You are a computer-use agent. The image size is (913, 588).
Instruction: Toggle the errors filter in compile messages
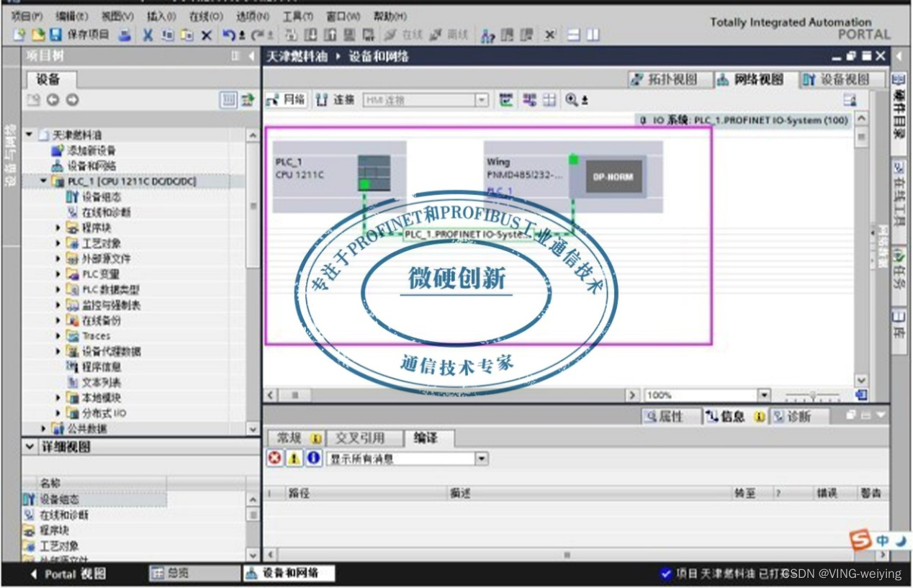[x=275, y=458]
